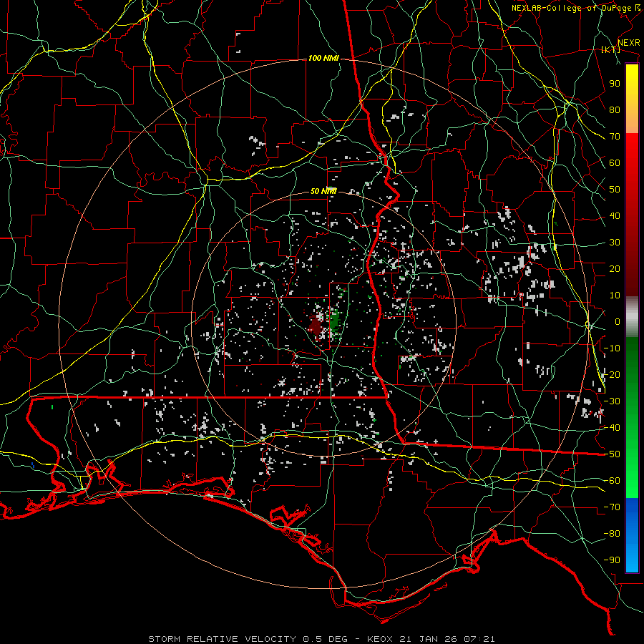Click the 80 value on velocity scale

(x=615, y=110)
